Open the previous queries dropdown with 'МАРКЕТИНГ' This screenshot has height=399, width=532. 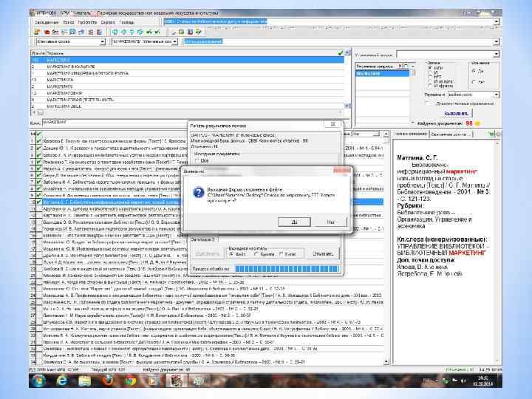click(x=174, y=41)
